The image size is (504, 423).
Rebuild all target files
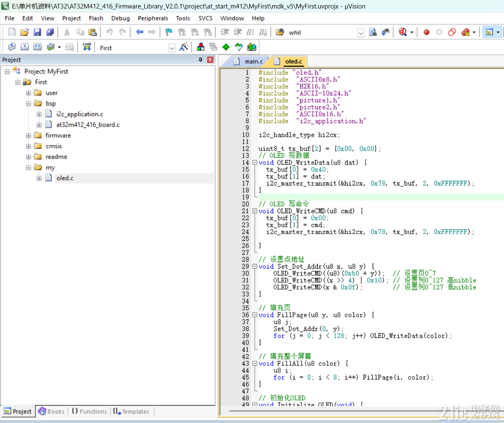coord(37,47)
